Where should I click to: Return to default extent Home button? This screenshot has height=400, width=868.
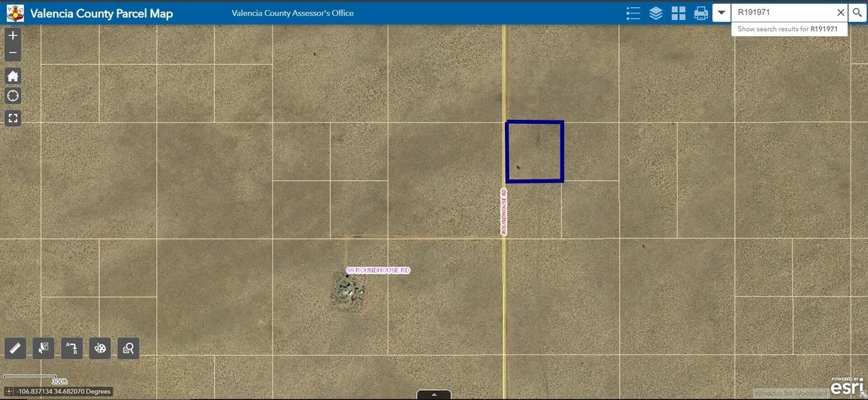[x=13, y=76]
